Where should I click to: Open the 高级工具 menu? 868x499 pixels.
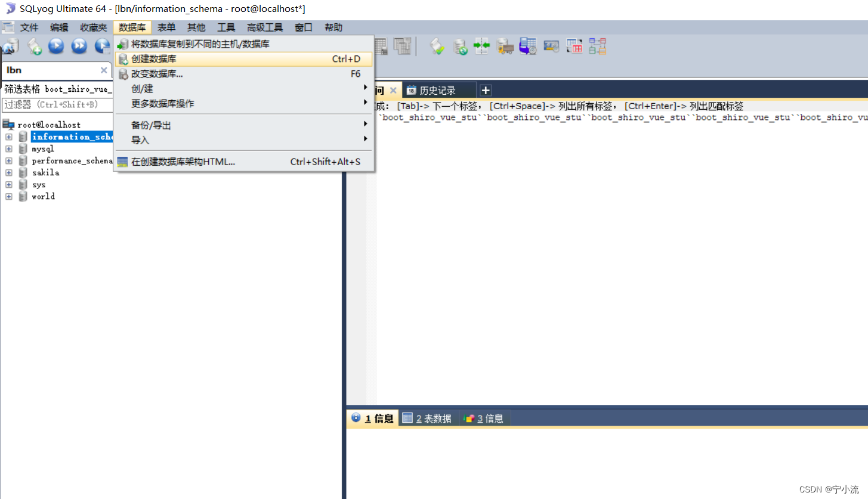click(265, 27)
